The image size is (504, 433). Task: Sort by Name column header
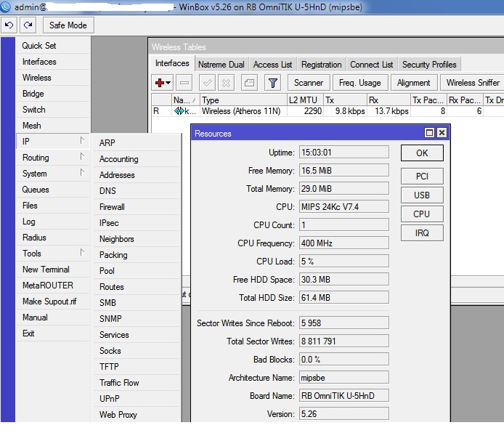pos(185,100)
